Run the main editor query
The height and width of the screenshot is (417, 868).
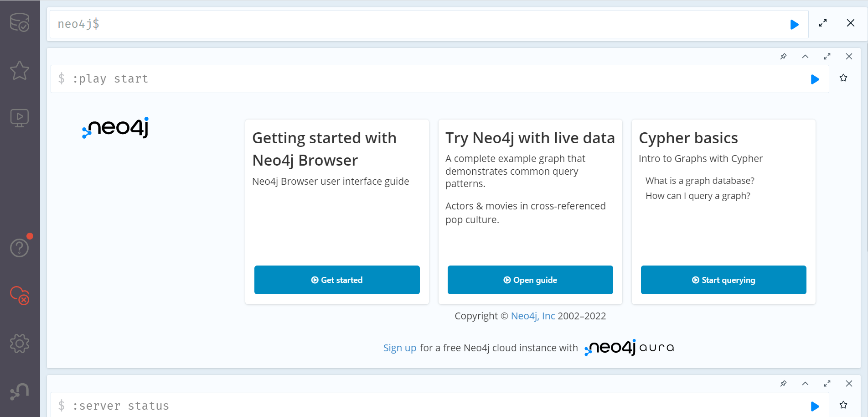(795, 25)
